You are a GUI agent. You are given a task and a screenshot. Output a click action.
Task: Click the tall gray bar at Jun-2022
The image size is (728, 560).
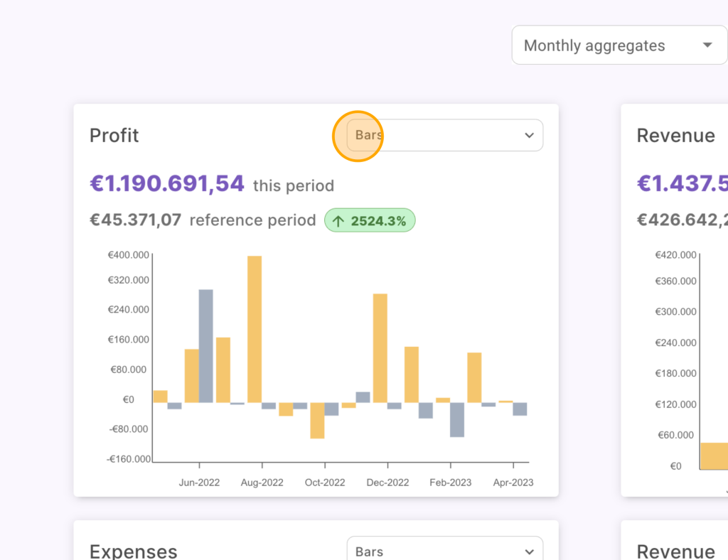tap(205, 345)
